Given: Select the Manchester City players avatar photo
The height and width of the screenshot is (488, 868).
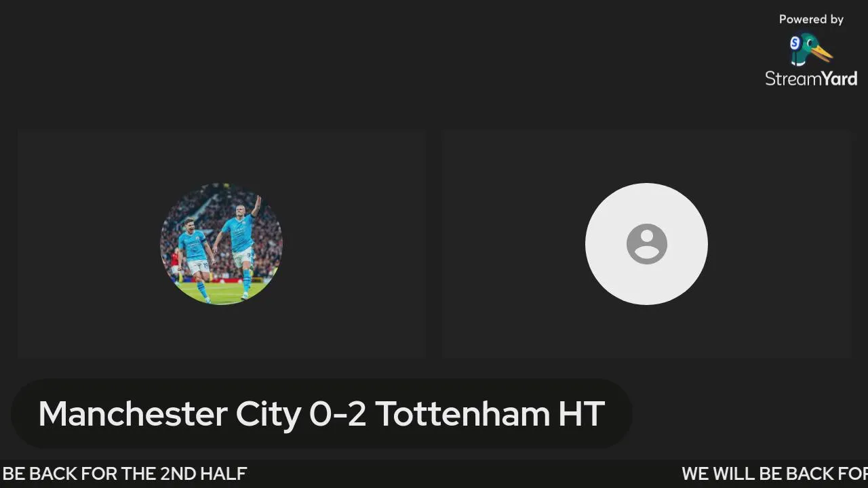Looking at the screenshot, I should pos(221,244).
